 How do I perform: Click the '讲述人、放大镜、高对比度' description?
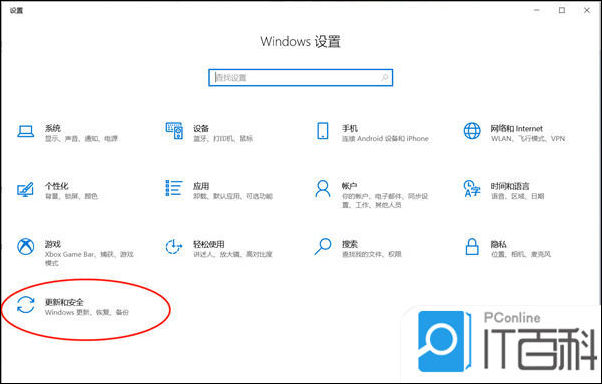[x=233, y=254]
